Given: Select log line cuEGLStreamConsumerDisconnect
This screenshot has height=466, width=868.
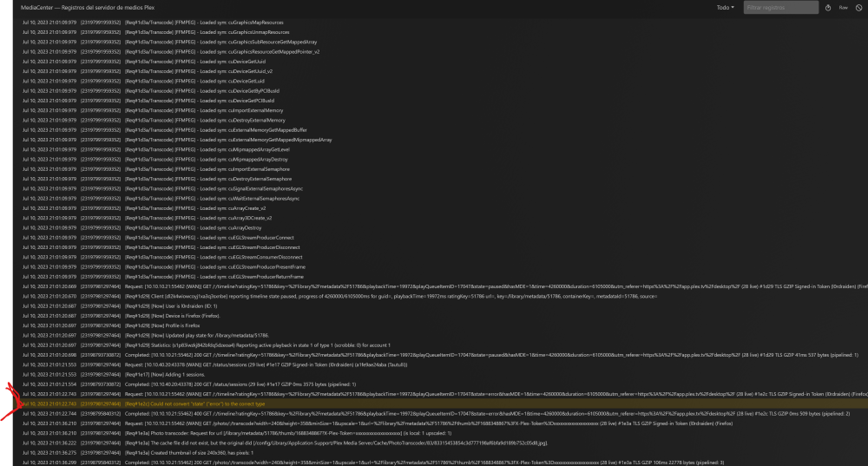Looking at the screenshot, I should pyautogui.click(x=162, y=258).
